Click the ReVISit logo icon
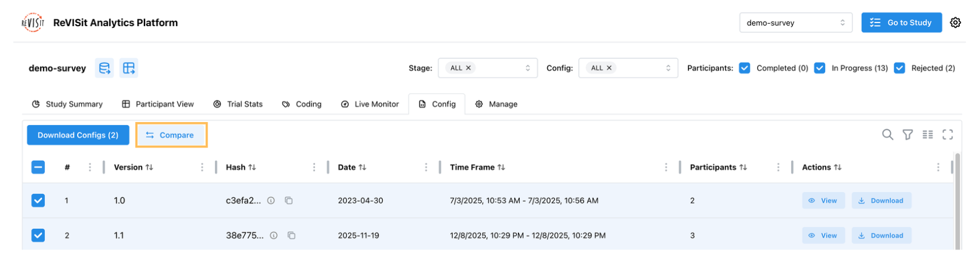 (x=33, y=22)
